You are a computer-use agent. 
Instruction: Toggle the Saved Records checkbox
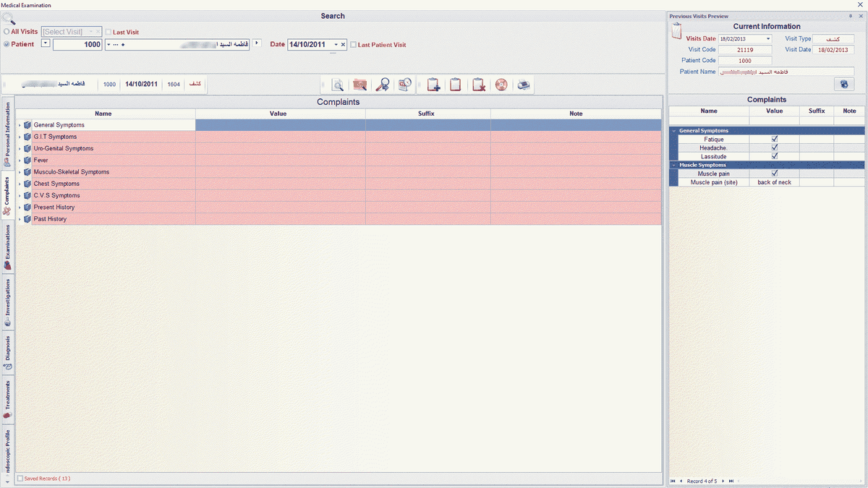20,479
